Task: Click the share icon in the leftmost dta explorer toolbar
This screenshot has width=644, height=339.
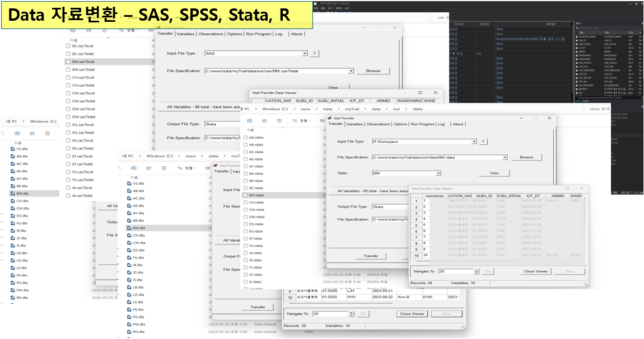Action: coord(32,133)
